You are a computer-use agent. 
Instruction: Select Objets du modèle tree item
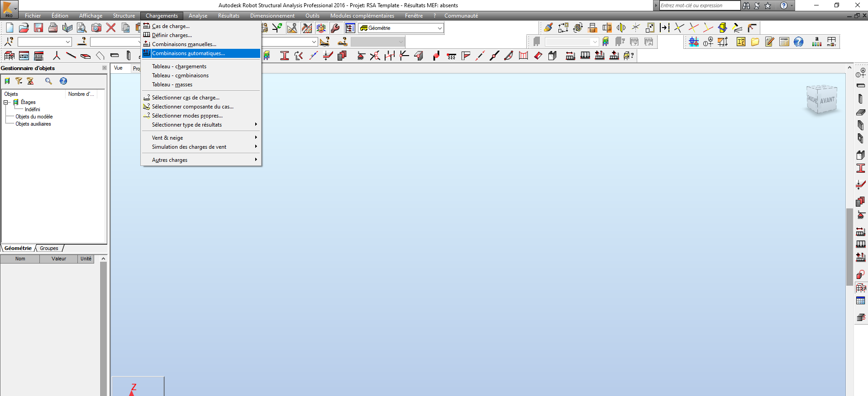34,117
